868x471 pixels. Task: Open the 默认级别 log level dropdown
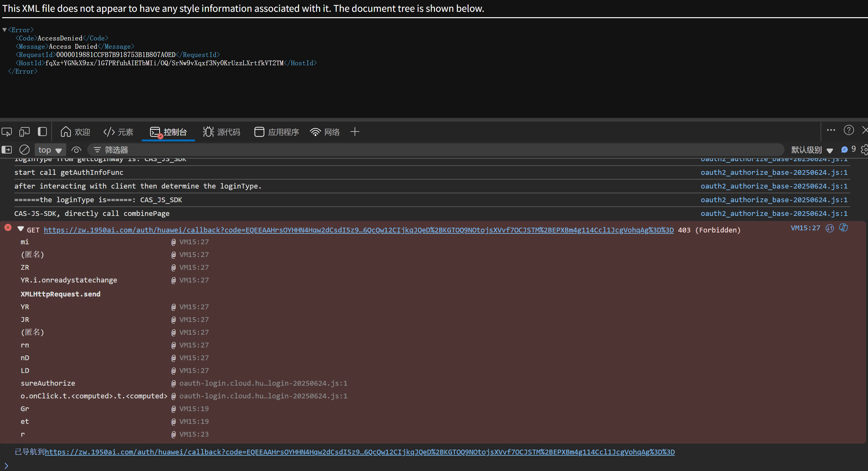(x=812, y=150)
